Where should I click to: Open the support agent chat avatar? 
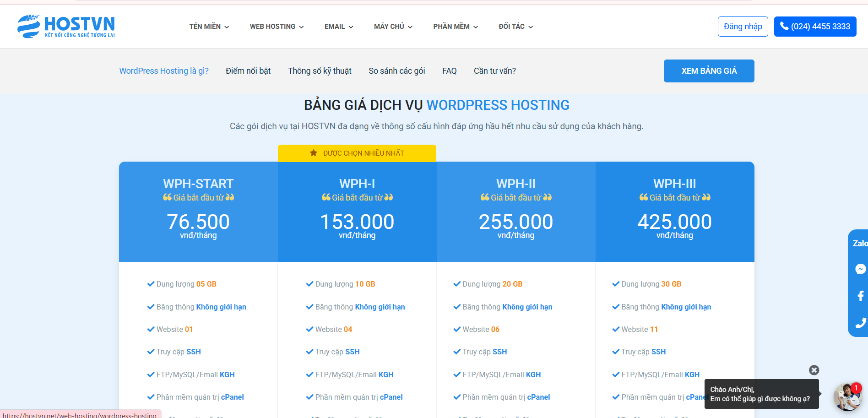tap(847, 396)
